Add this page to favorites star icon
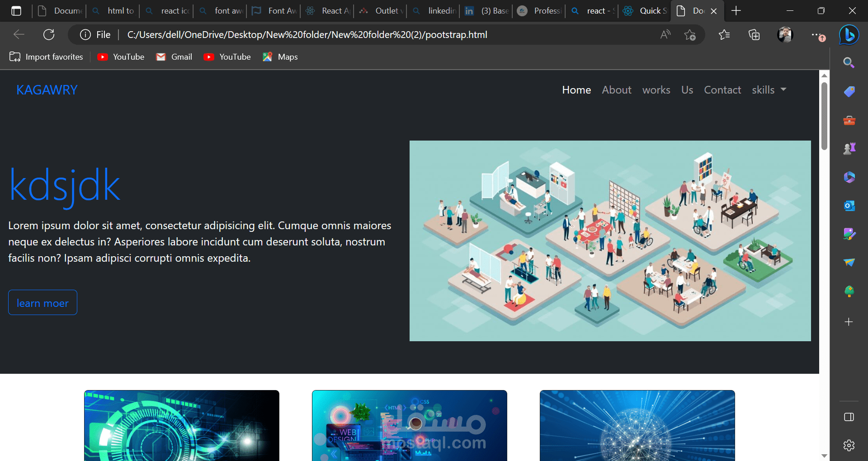 point(690,35)
